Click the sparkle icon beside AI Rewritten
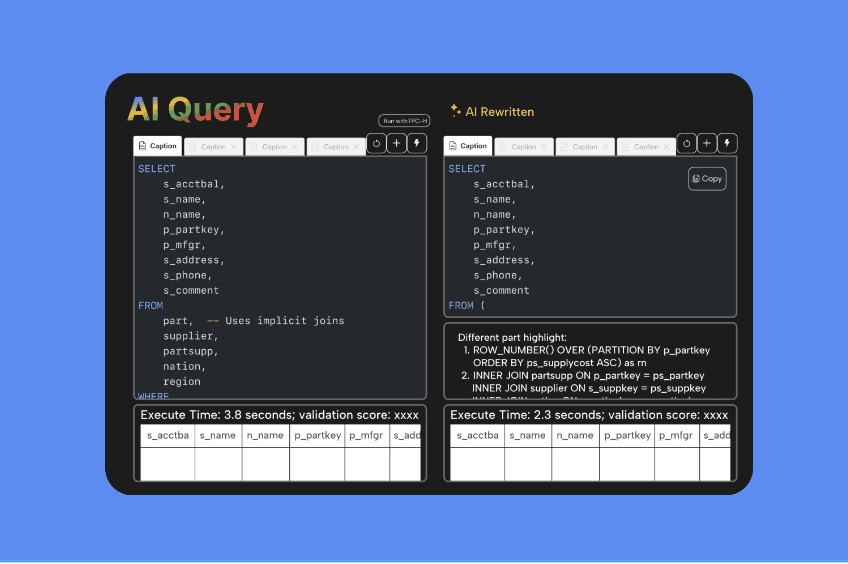This screenshot has width=848, height=564. [455, 110]
